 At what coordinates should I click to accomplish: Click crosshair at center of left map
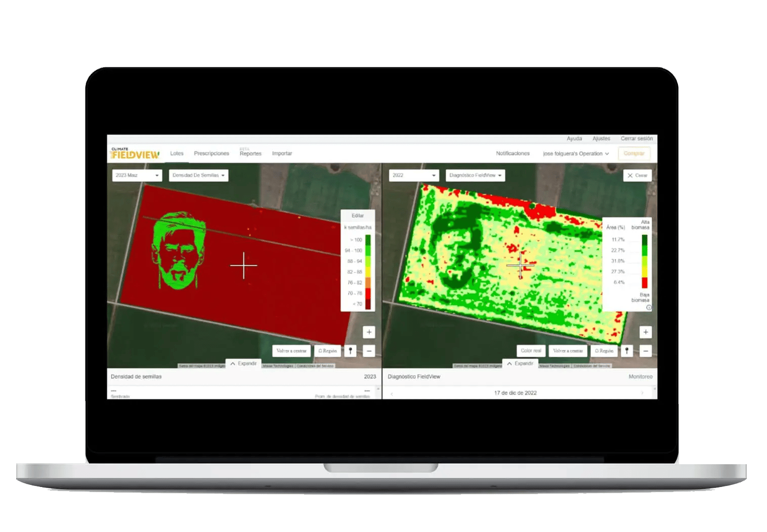tap(243, 265)
